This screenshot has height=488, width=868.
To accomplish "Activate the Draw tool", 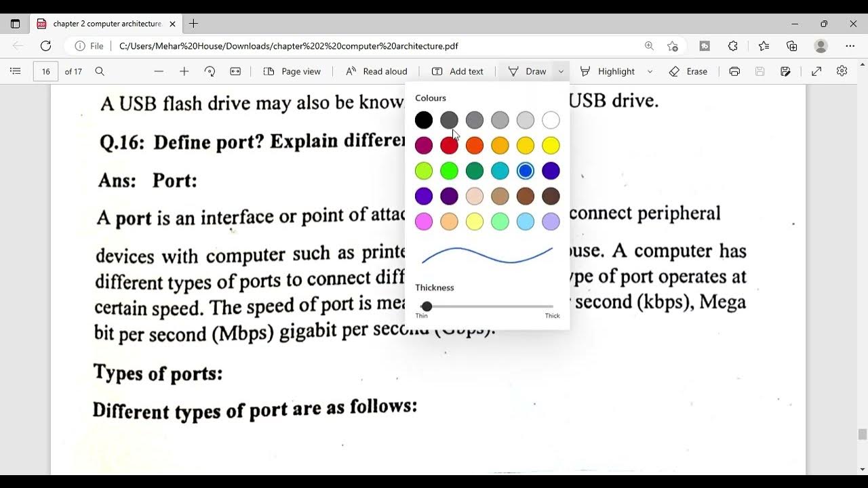I will [527, 71].
